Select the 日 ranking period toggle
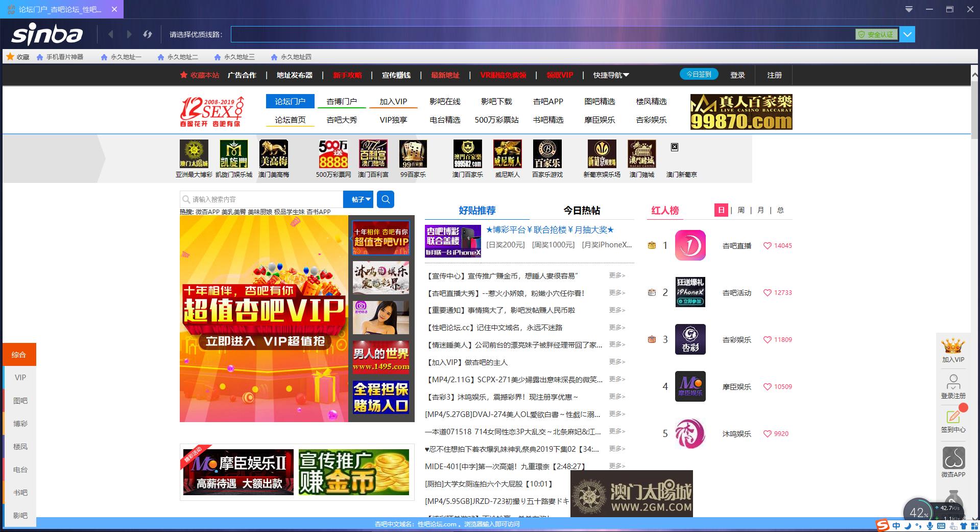This screenshot has width=980, height=532. (721, 210)
